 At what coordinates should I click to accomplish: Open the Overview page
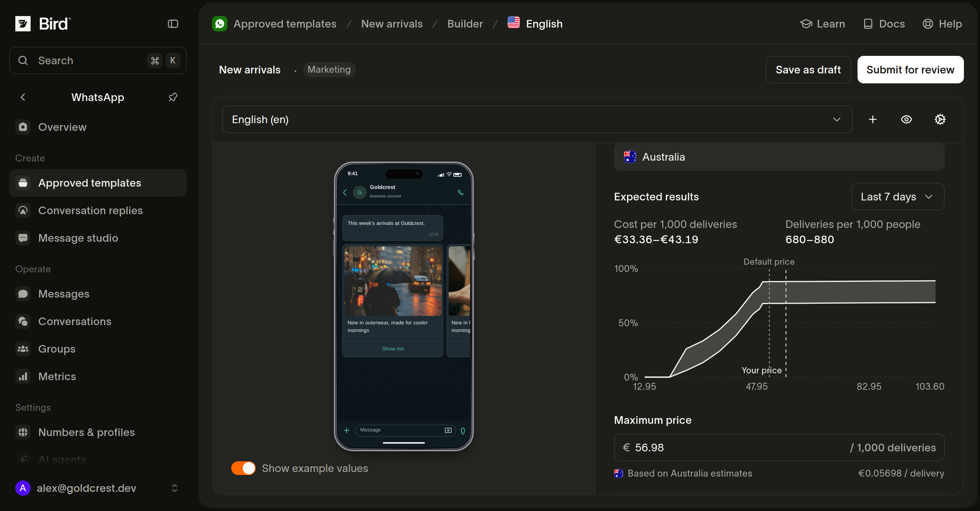(98, 127)
